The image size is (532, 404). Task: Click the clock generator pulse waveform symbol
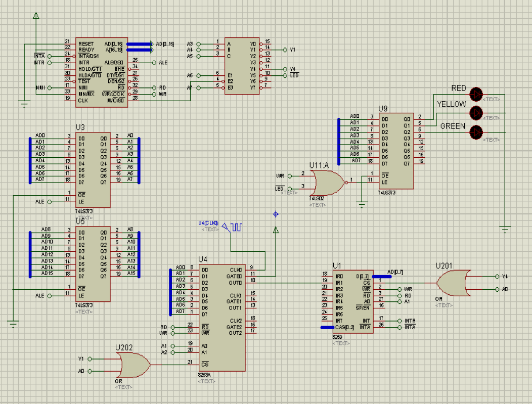click(x=237, y=227)
